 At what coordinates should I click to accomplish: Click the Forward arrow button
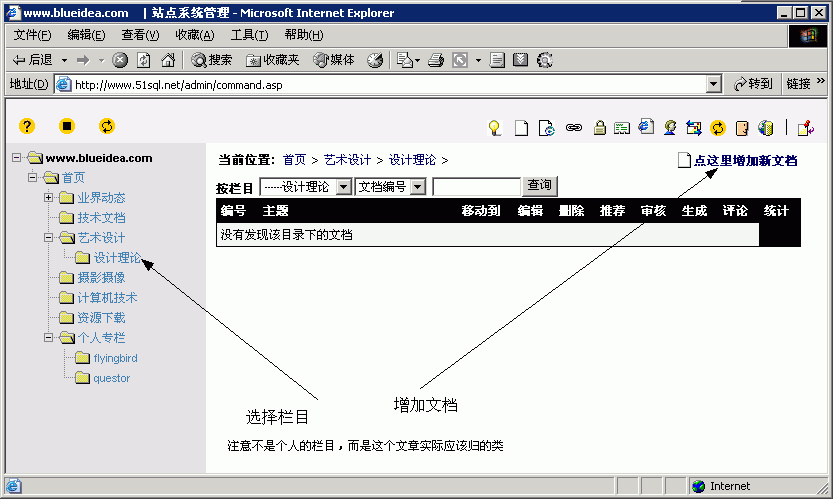[x=83, y=60]
